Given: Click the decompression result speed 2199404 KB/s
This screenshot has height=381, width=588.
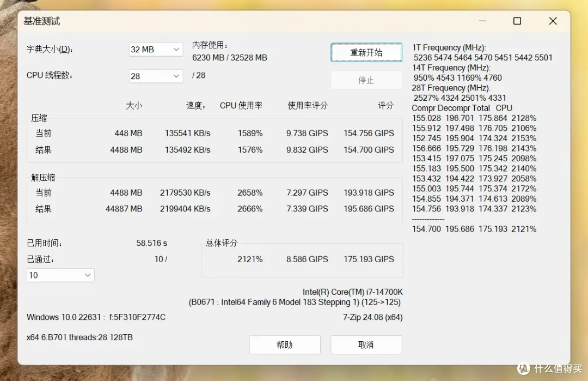Looking at the screenshot, I should 185,209.
